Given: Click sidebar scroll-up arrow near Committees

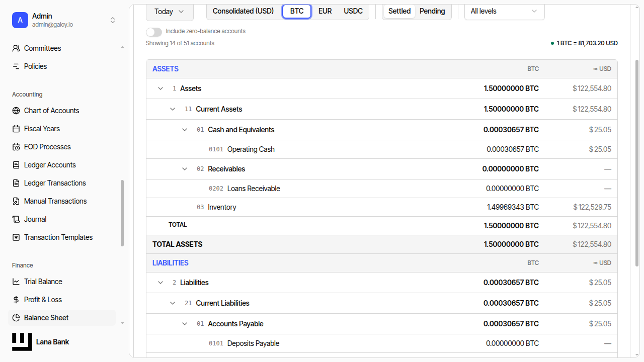Looking at the screenshot, I should click(x=122, y=48).
